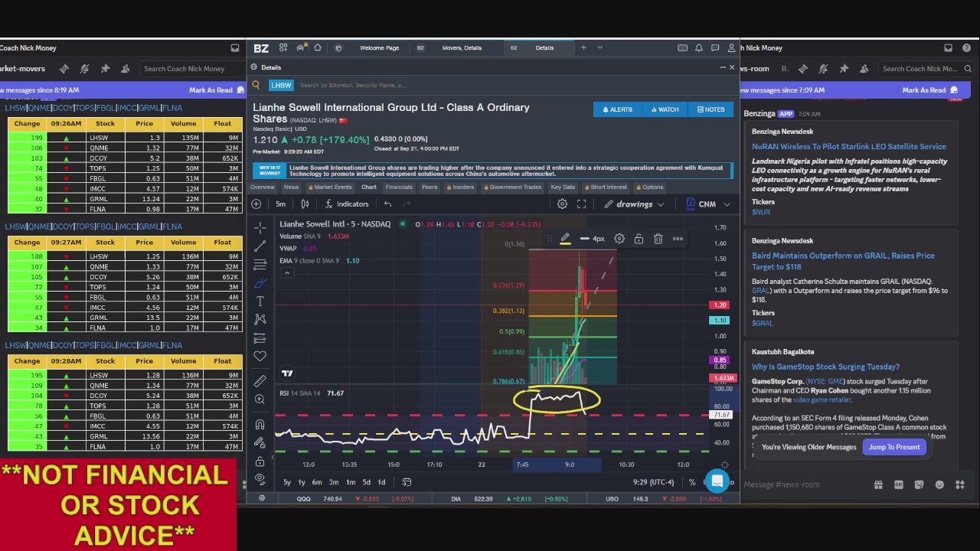Toggle hide all drawings eye icon
This screenshot has height=551, width=980.
click(260, 480)
